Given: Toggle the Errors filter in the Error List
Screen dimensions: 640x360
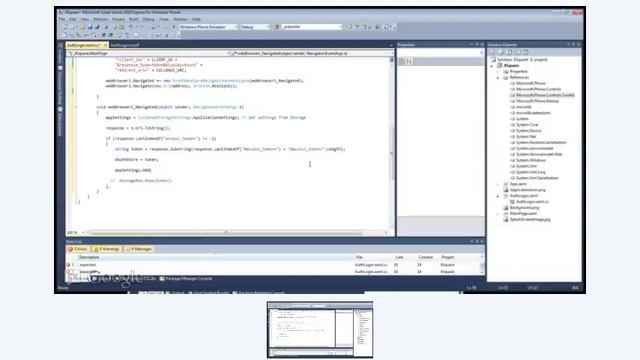Looking at the screenshot, I should 78,249.
